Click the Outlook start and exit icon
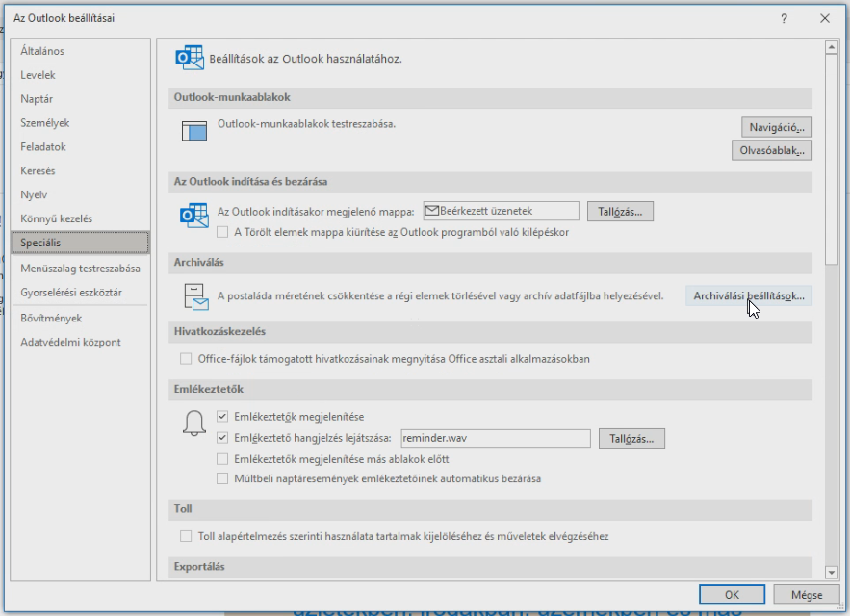 (194, 217)
